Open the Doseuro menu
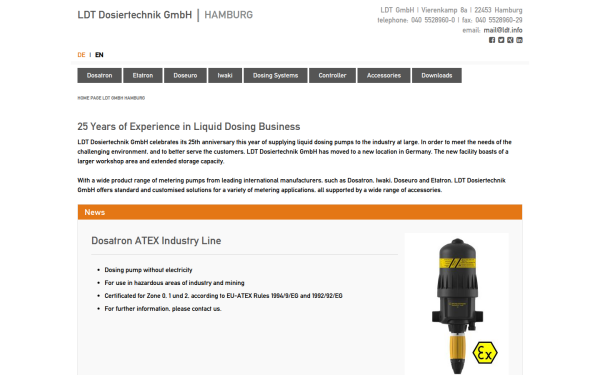The image size is (600, 375). (185, 75)
